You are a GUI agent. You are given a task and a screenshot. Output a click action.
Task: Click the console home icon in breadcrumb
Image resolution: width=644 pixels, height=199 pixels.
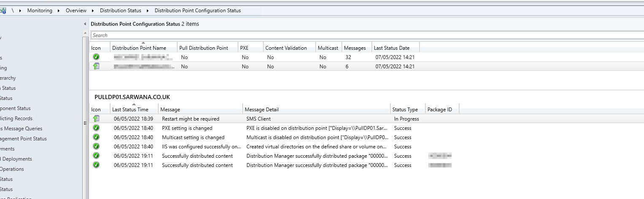(3, 11)
